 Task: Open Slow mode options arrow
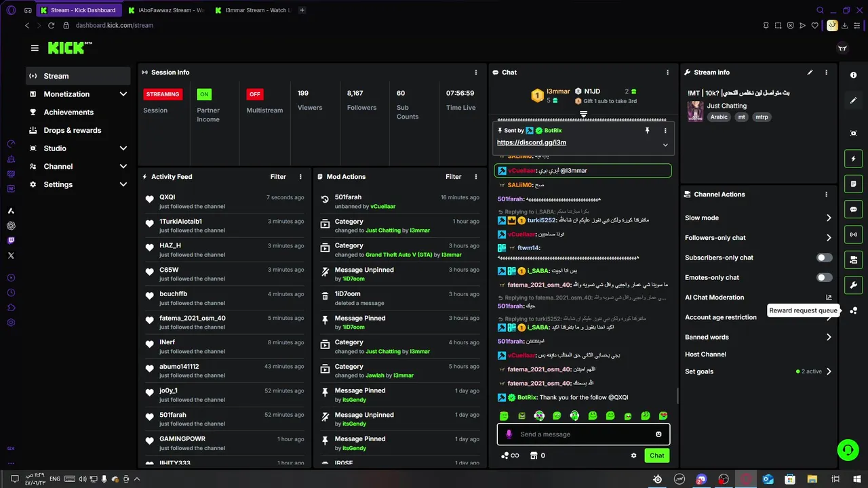click(x=829, y=218)
